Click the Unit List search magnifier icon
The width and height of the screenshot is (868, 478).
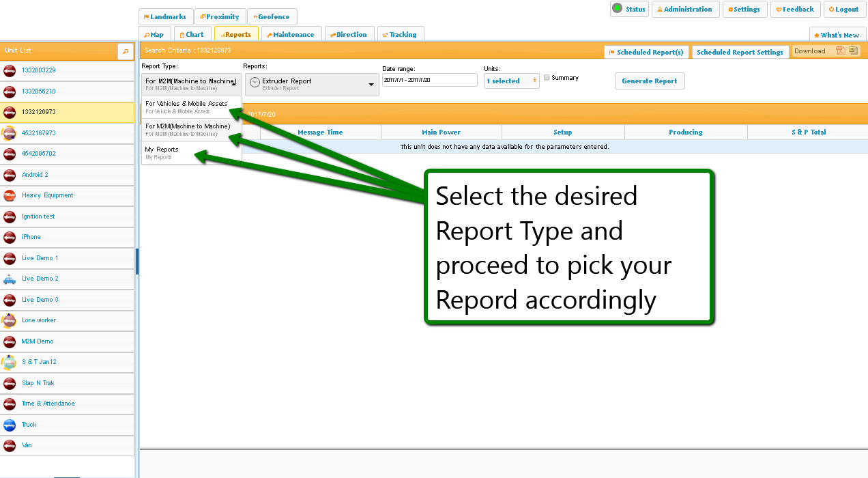[x=125, y=51]
